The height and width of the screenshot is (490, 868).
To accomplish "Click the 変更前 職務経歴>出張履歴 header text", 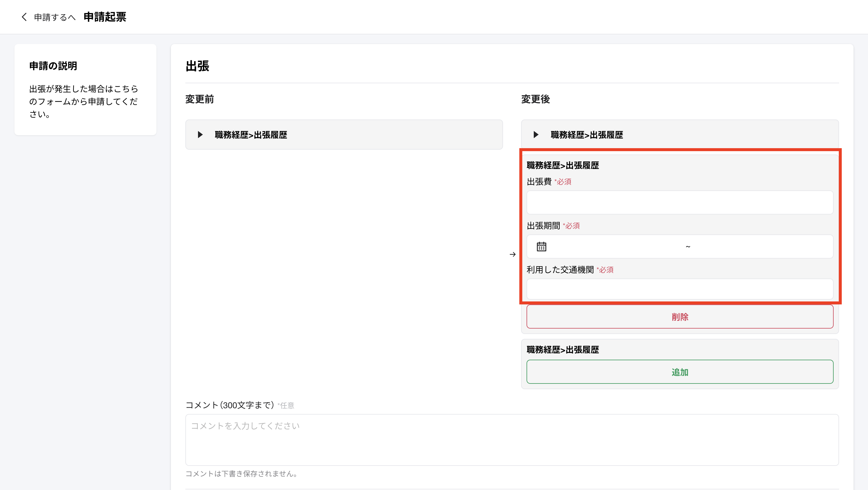I will tap(251, 135).
